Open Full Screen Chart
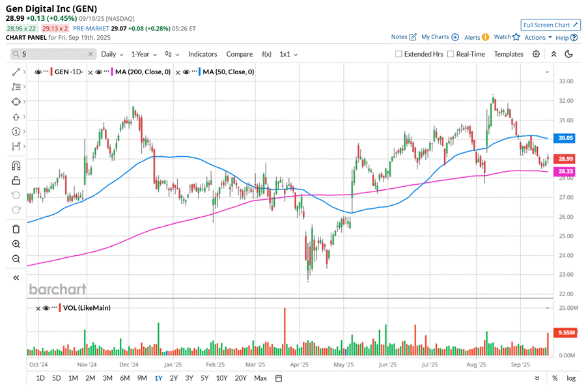This screenshot has height=388, width=588. (x=550, y=25)
